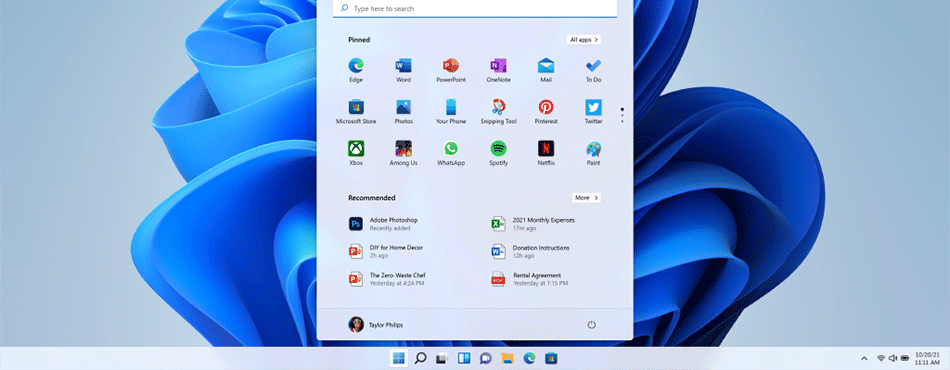Click the volume speaker tray icon
The image size is (950, 370).
[893, 358]
